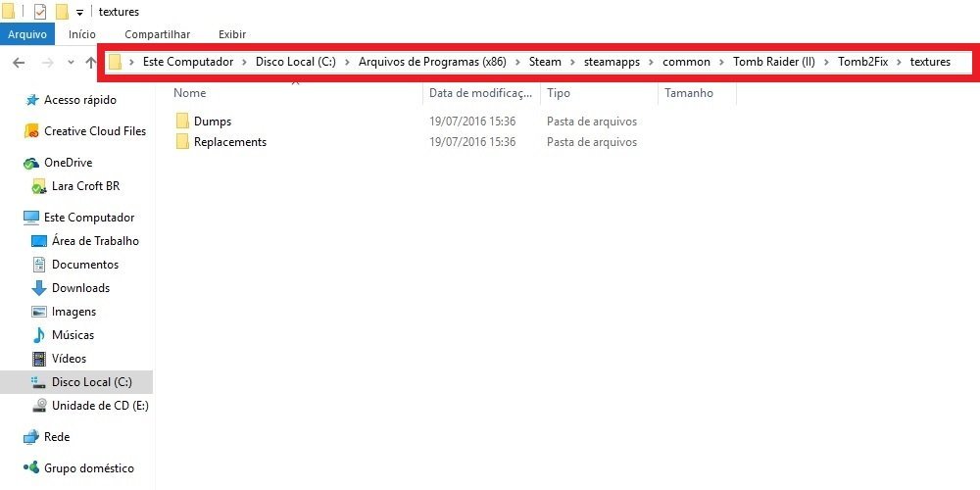Image resolution: width=980 pixels, height=490 pixels.
Task: Navigate to steamapps in address bar
Action: click(609, 62)
